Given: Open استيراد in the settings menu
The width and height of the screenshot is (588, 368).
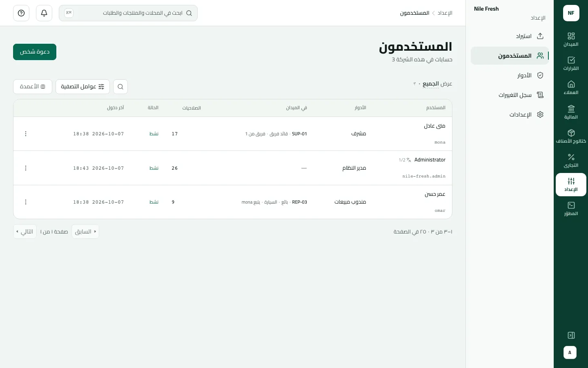Looking at the screenshot, I should click(x=510, y=36).
